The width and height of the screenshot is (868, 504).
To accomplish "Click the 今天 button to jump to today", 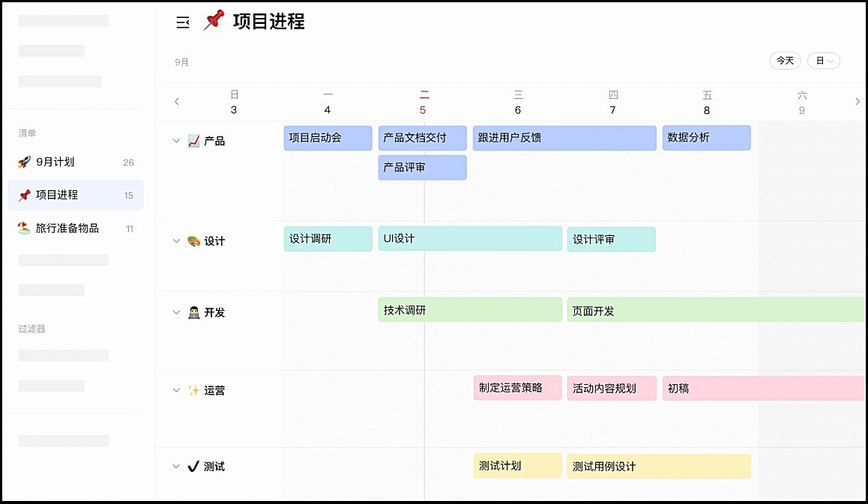I will point(785,61).
